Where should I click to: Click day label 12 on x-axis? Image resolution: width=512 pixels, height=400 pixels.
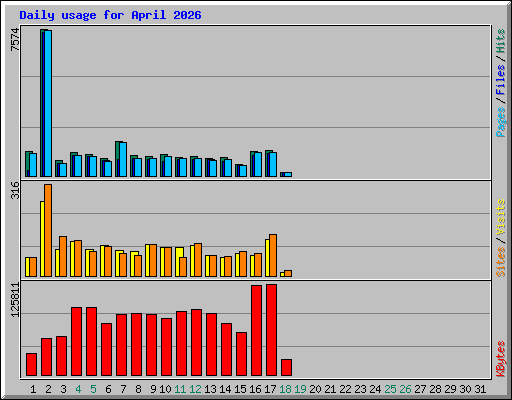195,389
